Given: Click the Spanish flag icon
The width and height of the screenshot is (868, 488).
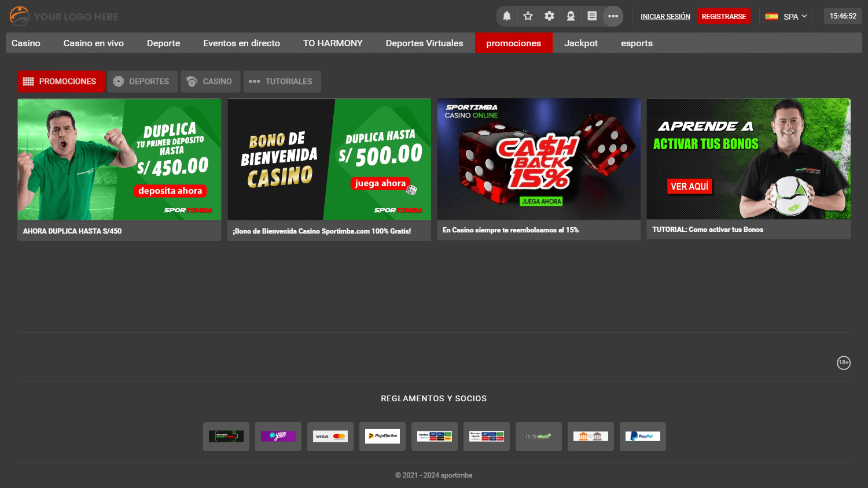Looking at the screenshot, I should point(771,16).
